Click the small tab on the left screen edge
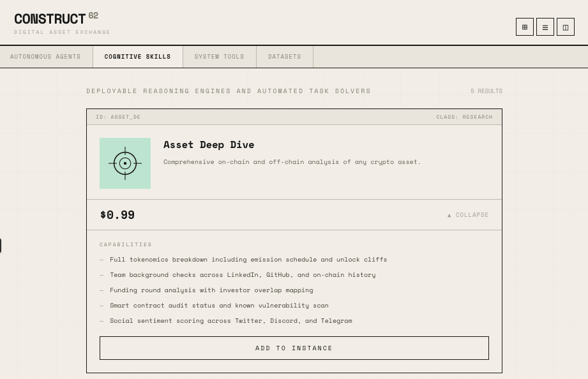The image size is (588, 379). pyautogui.click(x=2, y=246)
